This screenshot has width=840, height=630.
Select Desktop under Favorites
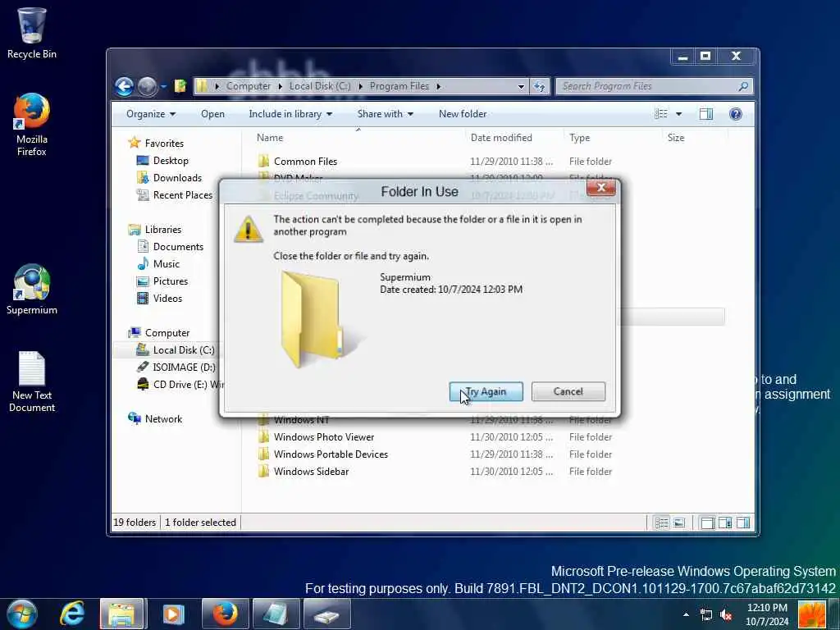click(162, 161)
